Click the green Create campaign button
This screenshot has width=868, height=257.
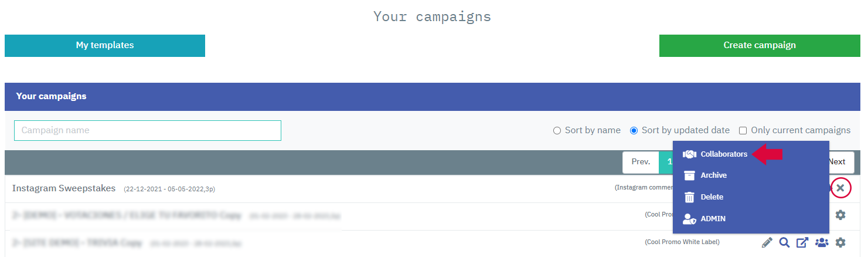[760, 45]
